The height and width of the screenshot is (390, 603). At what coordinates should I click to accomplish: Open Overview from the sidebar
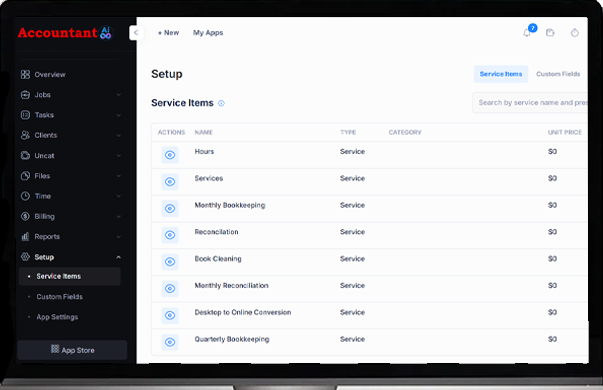[50, 75]
